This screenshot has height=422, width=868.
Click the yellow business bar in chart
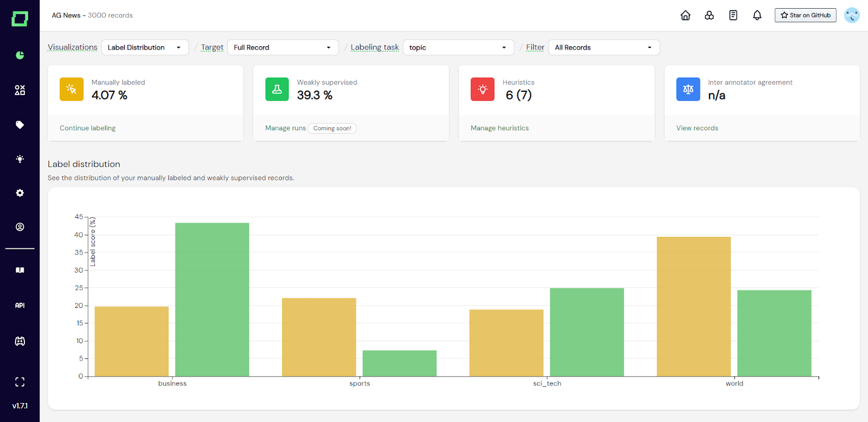click(x=131, y=342)
